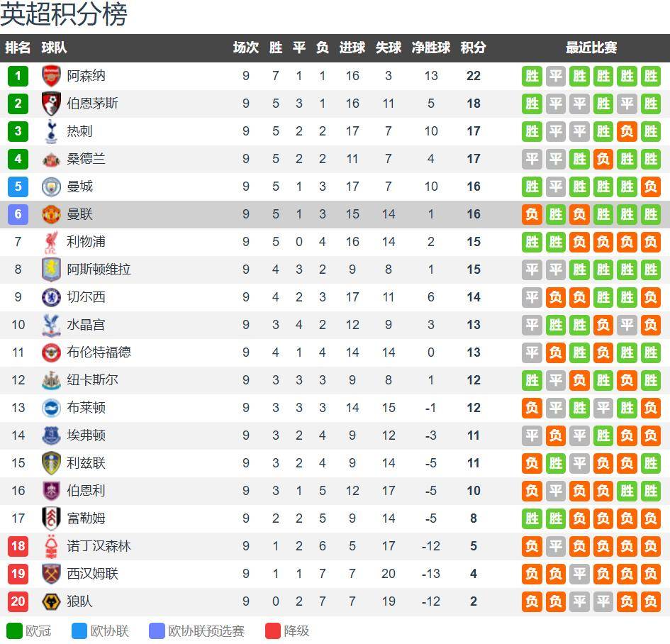Click the Manchester City badge

(51, 187)
